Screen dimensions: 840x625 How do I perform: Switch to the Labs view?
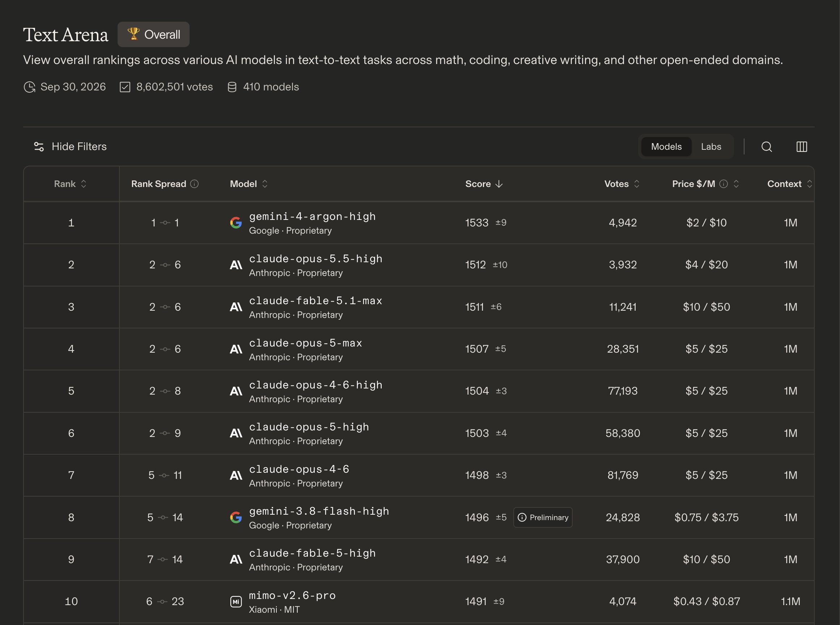coord(710,146)
